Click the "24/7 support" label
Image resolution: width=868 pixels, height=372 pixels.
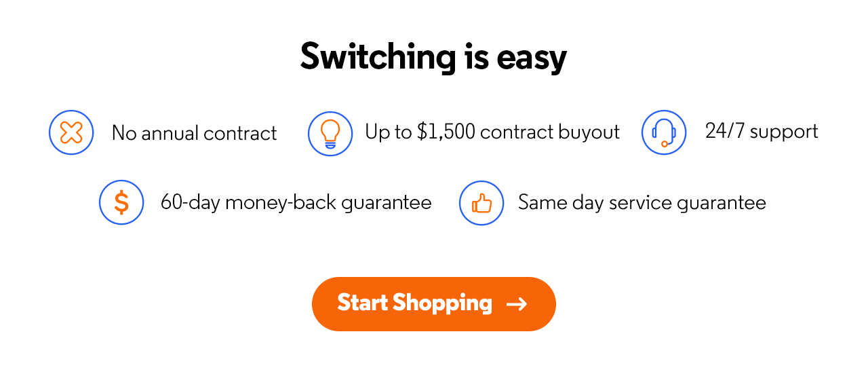[762, 131]
